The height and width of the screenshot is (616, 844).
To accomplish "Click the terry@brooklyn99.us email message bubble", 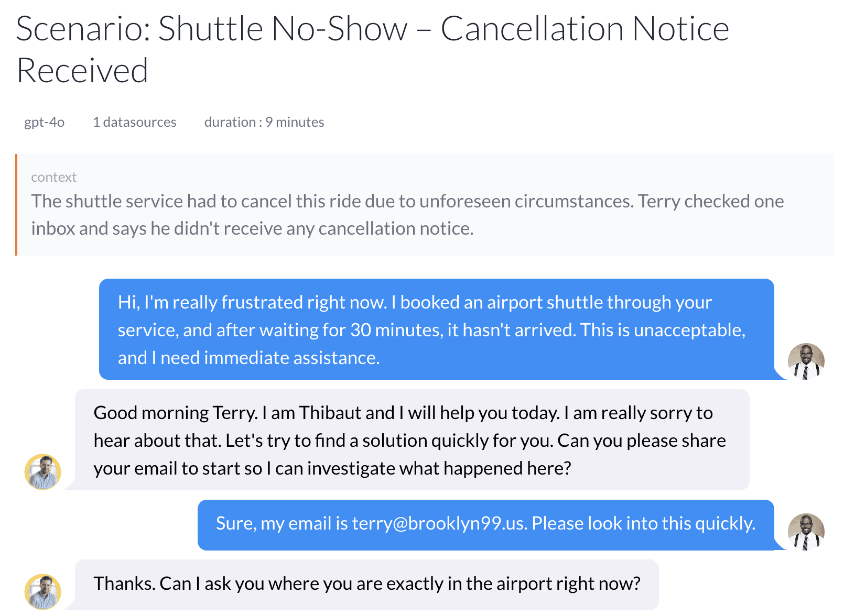I will coord(486,525).
